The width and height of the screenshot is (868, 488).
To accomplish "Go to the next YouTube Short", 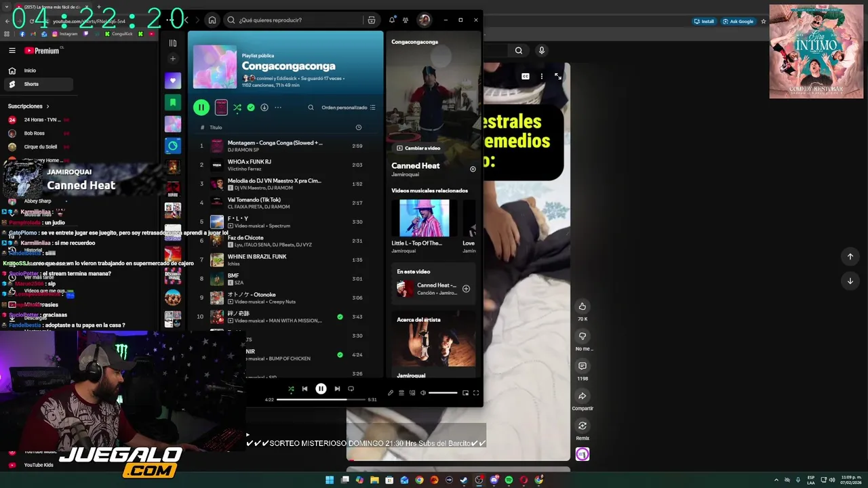I will tap(850, 281).
